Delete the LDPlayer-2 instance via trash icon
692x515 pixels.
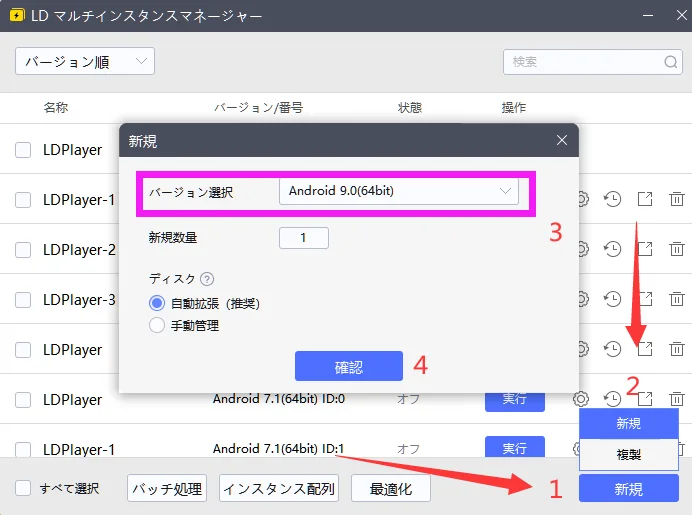tap(677, 249)
